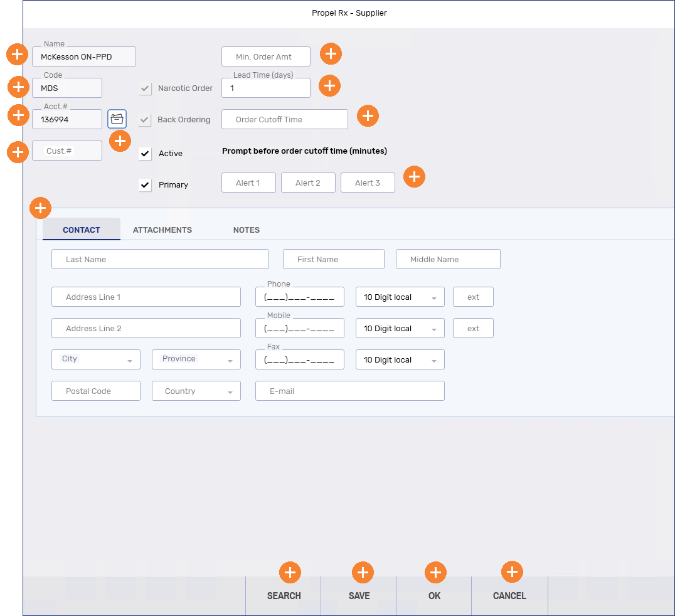Open the plus hotspot above the Cancel button

pyautogui.click(x=512, y=572)
